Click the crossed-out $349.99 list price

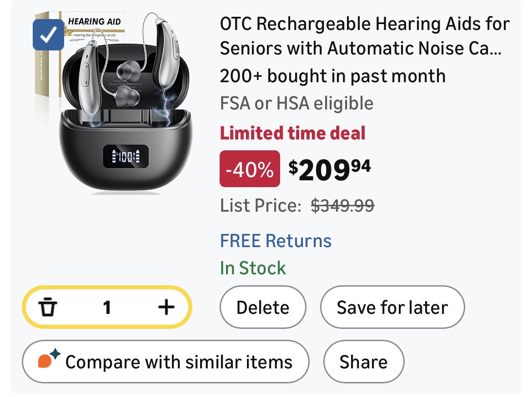click(x=342, y=206)
